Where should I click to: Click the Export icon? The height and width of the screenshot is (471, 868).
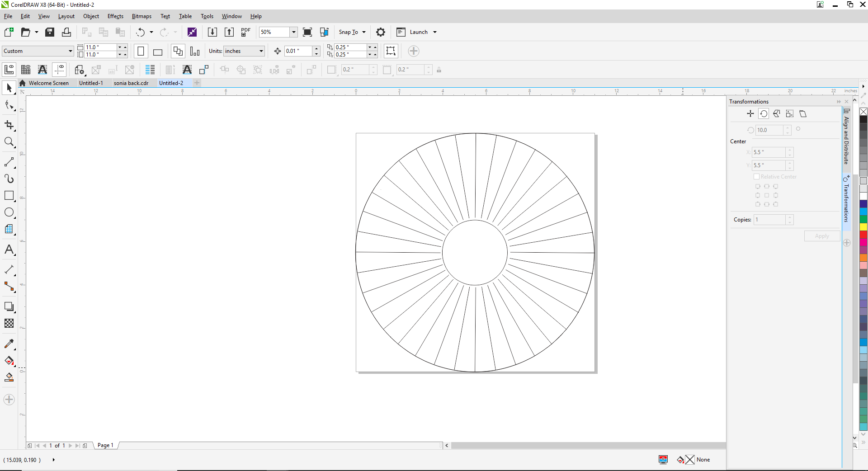point(229,32)
